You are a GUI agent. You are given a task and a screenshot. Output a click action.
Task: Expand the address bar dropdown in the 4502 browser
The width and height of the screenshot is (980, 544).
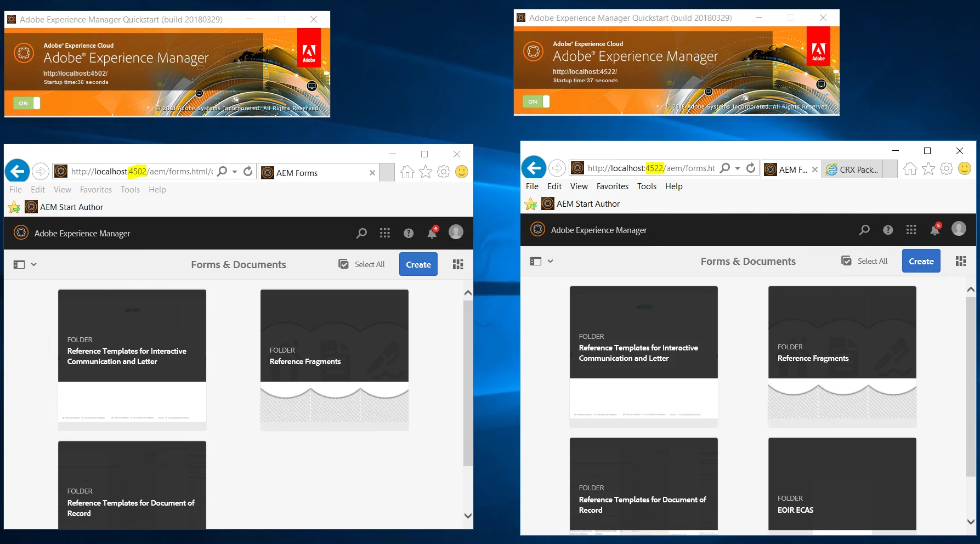tap(235, 172)
